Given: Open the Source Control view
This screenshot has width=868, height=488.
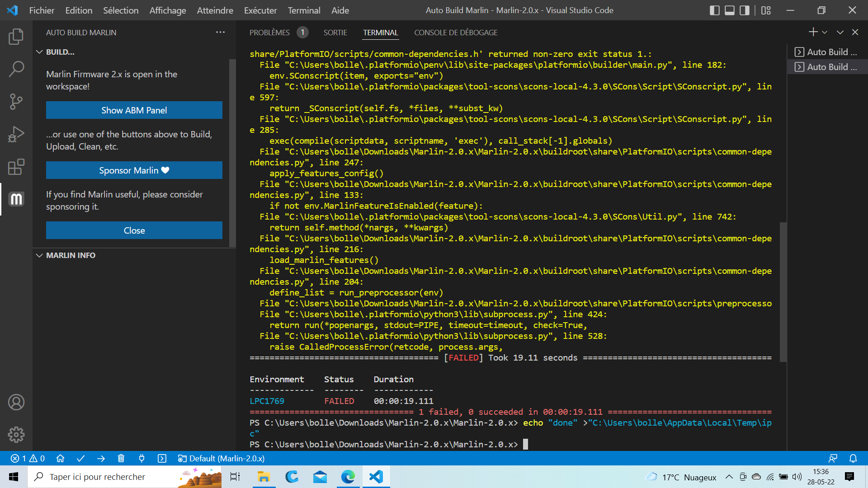Looking at the screenshot, I should [x=16, y=101].
